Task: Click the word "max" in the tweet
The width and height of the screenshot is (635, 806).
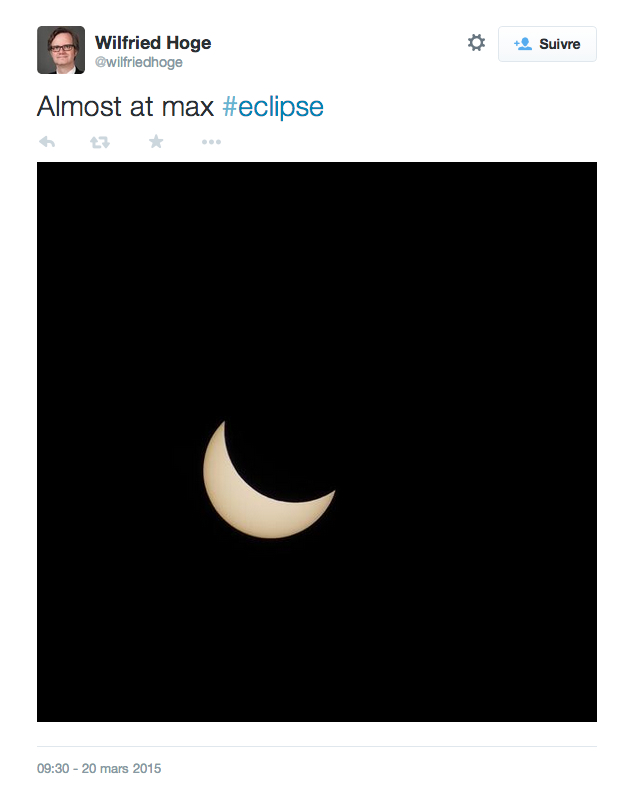Action: point(188,107)
